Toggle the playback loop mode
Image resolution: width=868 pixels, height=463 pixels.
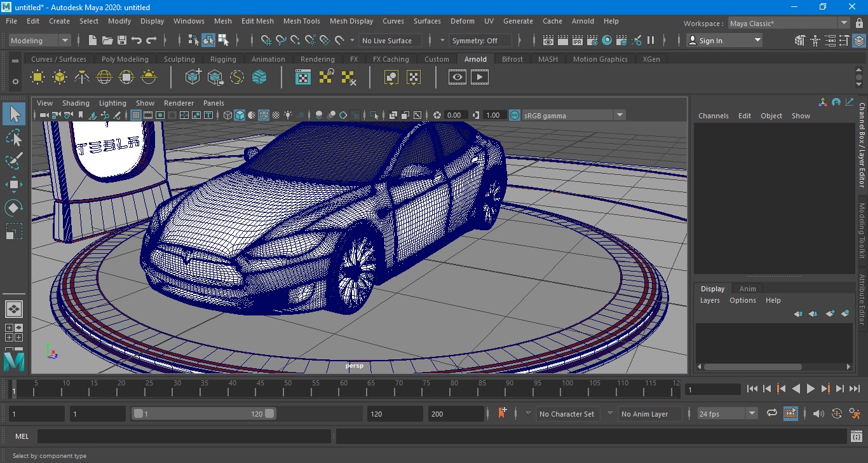(772, 413)
